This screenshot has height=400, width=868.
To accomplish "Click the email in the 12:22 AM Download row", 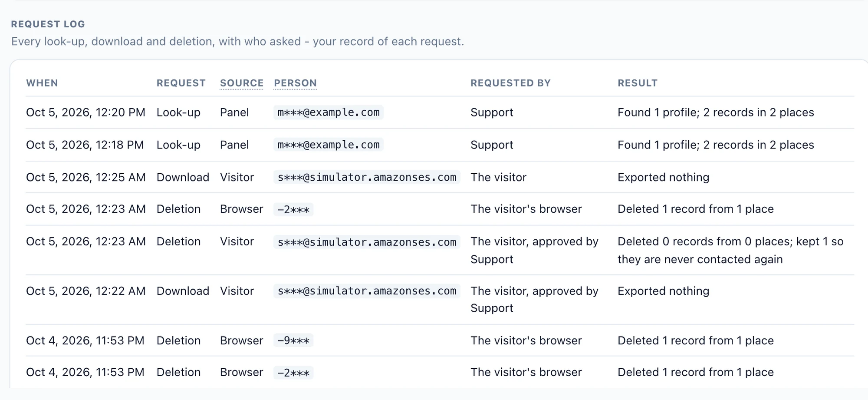I will coord(367,291).
